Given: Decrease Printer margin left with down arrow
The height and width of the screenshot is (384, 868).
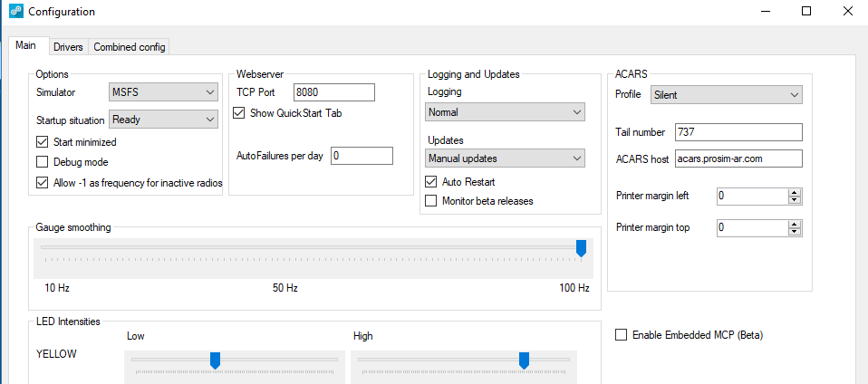Looking at the screenshot, I should 795,200.
